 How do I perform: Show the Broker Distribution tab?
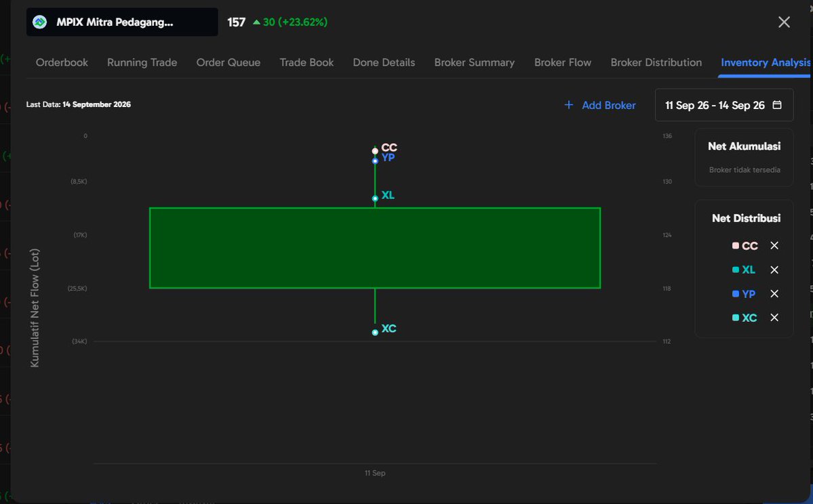click(x=656, y=62)
